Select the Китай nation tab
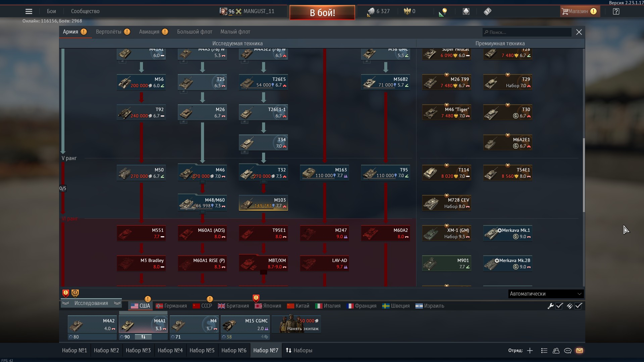 pyautogui.click(x=298, y=306)
